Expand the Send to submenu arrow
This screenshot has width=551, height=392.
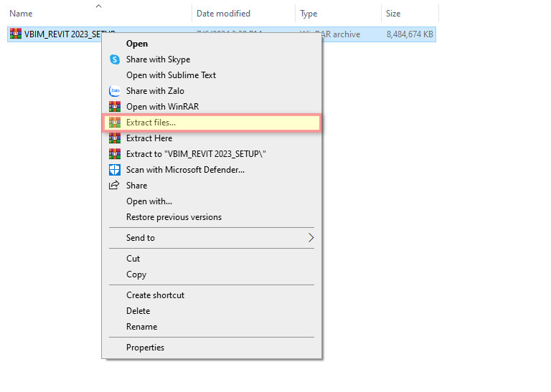tap(311, 238)
